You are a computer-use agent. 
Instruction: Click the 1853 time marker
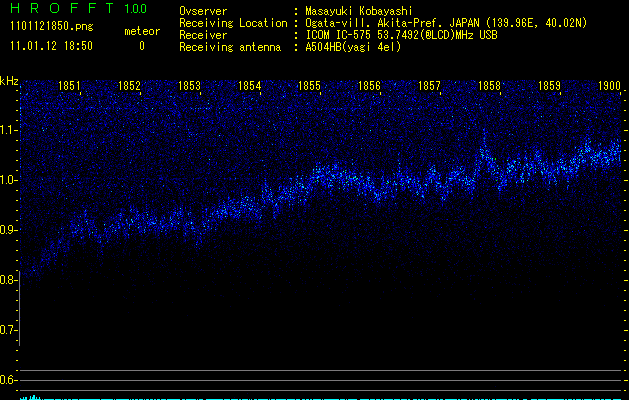pyautogui.click(x=189, y=86)
